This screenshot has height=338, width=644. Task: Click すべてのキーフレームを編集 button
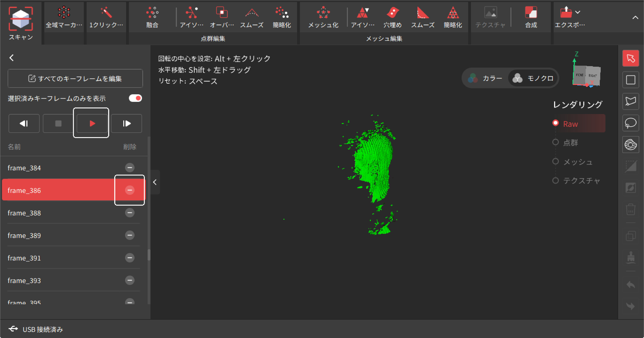(x=75, y=78)
